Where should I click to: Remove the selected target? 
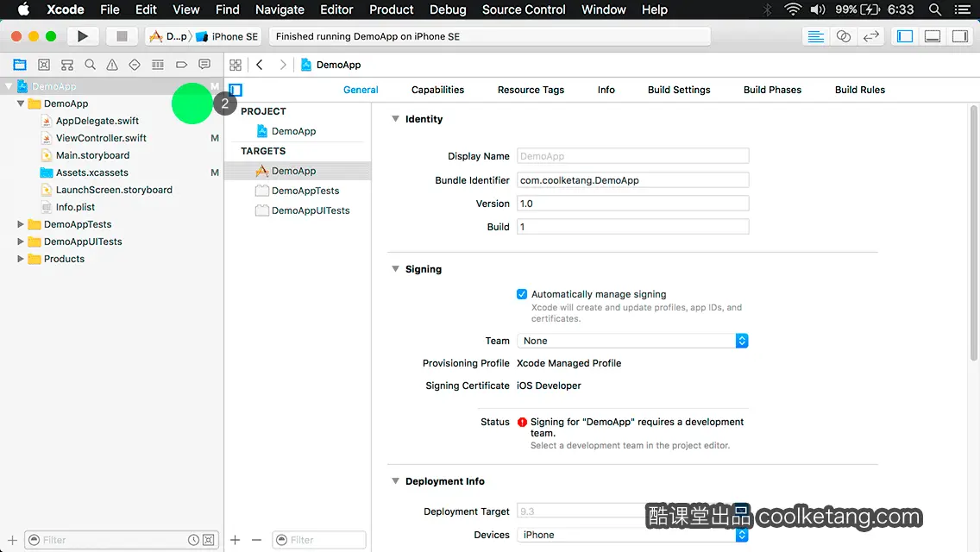(x=256, y=540)
